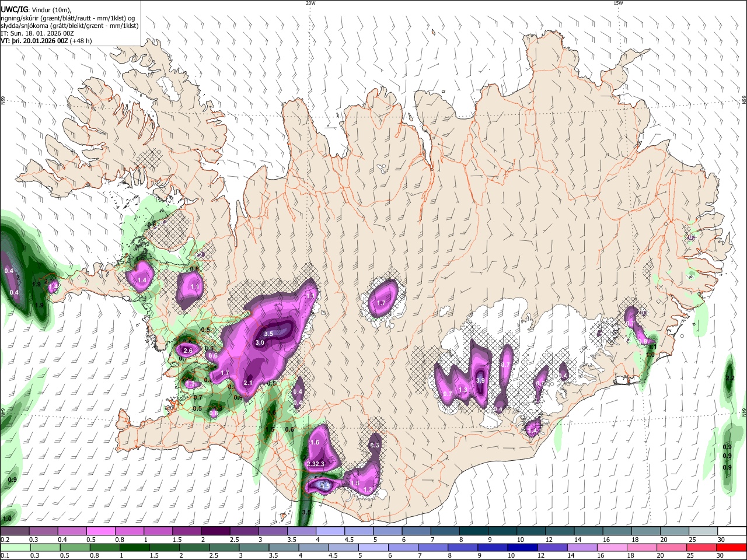Click pale green lower swatch between 0.1 and 0.3
Image resolution: width=747 pixels, height=560 pixels.
point(15,547)
